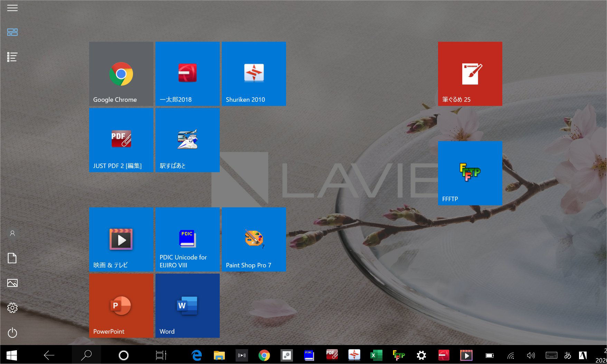Open the volume control in tray
Viewport: 607px width, 364px height.
point(531,355)
